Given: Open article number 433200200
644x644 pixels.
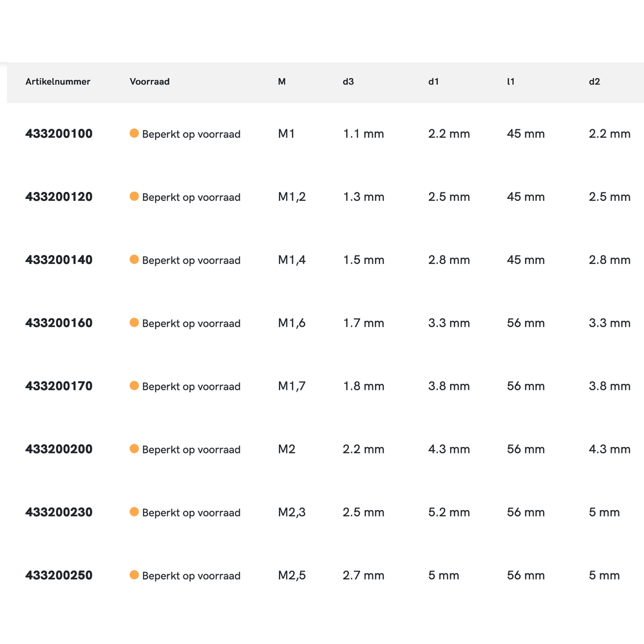Looking at the screenshot, I should point(59,450).
